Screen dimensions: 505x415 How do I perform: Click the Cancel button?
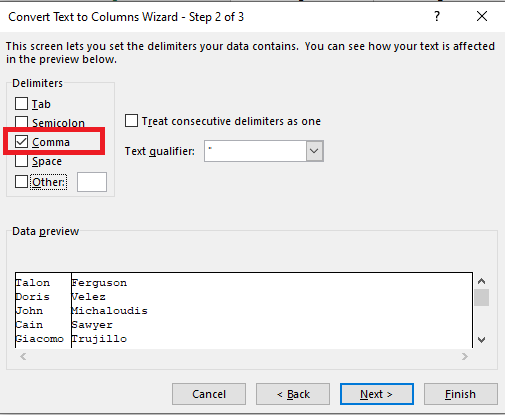[209, 394]
